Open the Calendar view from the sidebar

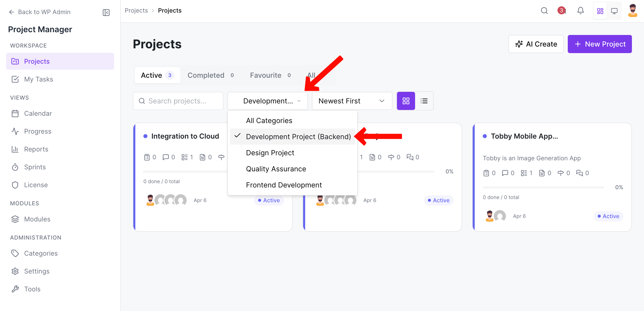38,113
